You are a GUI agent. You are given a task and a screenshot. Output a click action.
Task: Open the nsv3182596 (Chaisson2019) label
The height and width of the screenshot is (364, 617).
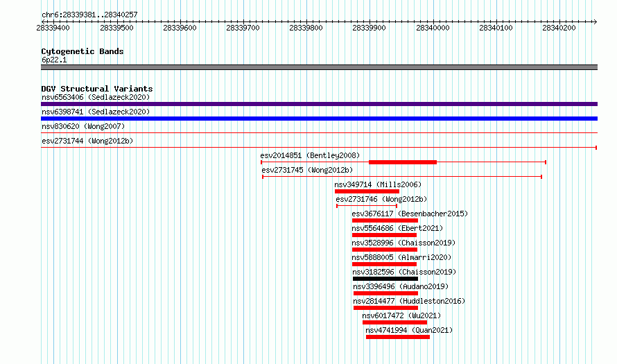coord(404,272)
